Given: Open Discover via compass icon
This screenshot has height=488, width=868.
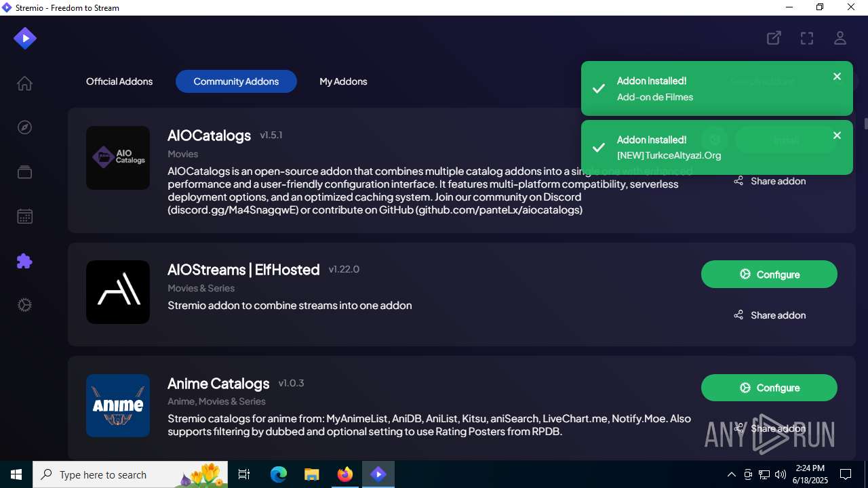Looking at the screenshot, I should [x=24, y=127].
